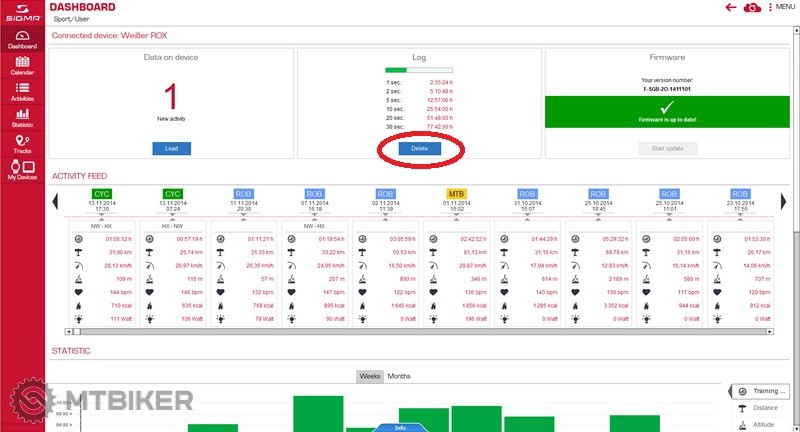
Task: Select the yellow MTB activity tag
Action: (x=456, y=193)
